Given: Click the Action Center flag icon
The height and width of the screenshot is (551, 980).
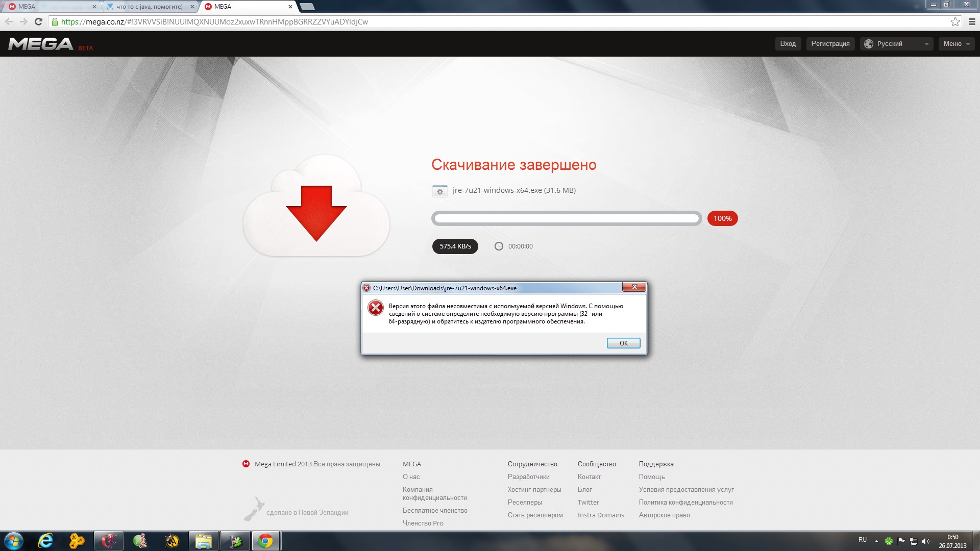Looking at the screenshot, I should pyautogui.click(x=901, y=541).
